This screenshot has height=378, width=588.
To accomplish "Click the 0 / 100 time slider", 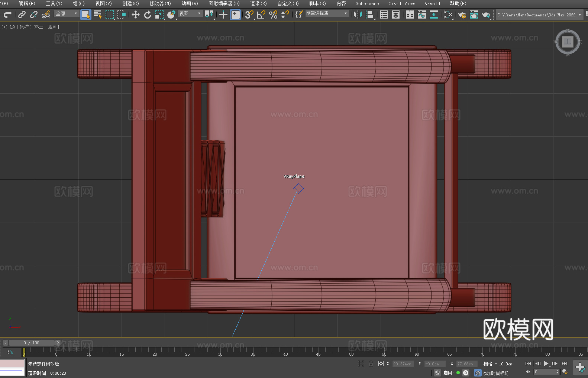I will [32, 343].
